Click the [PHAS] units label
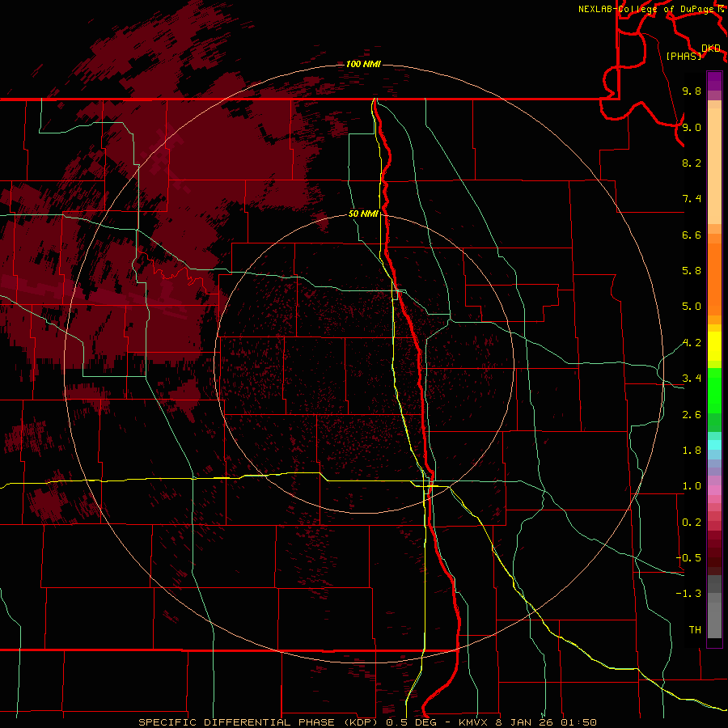The image size is (728, 728). [x=684, y=56]
